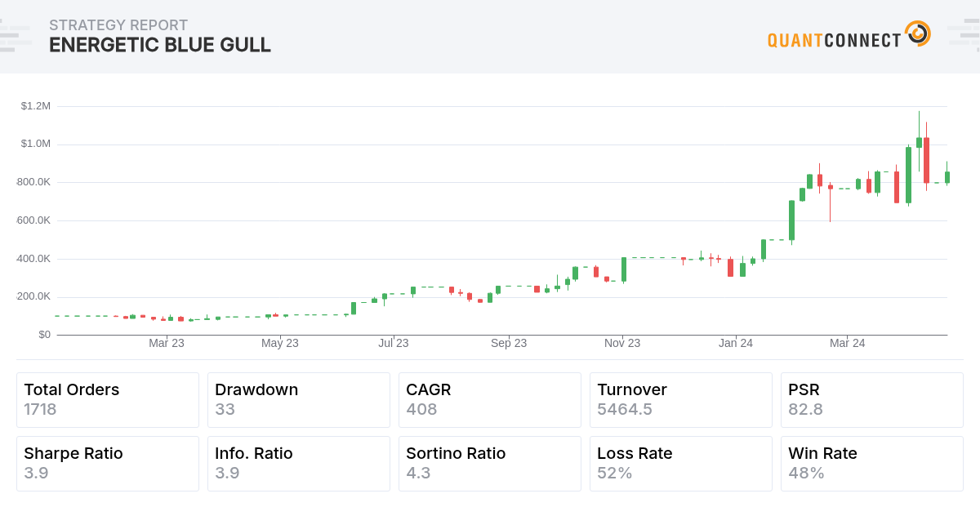Click the Turnover value 5464.5
Screen dimensions: 980x516
coord(625,409)
